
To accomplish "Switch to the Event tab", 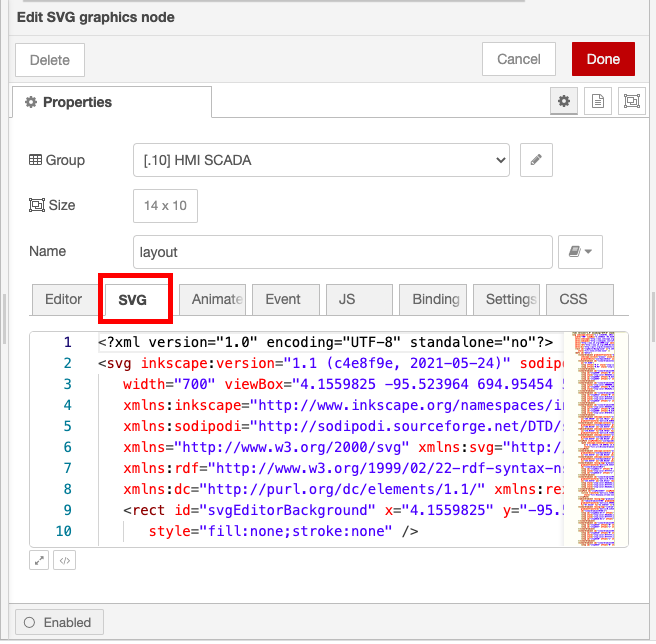I will pyautogui.click(x=284, y=299).
